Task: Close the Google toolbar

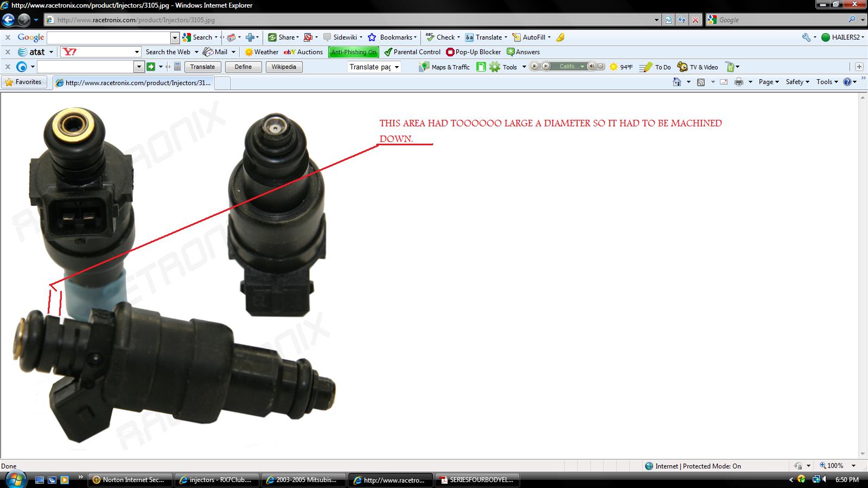Action: [8, 37]
